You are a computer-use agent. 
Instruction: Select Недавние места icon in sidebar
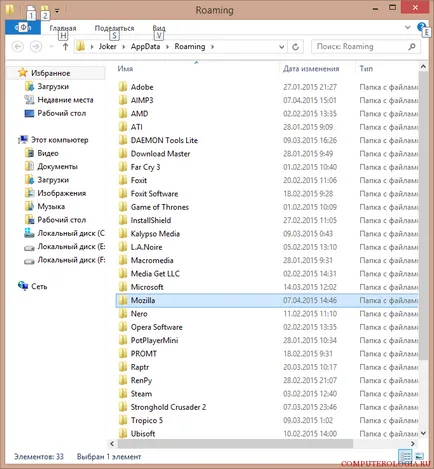point(29,100)
